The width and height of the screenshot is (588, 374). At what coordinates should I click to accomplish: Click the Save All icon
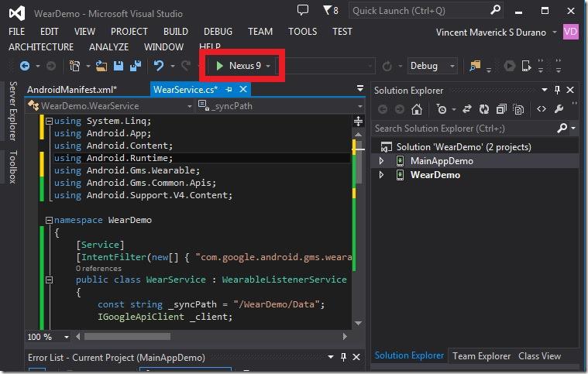click(x=136, y=66)
